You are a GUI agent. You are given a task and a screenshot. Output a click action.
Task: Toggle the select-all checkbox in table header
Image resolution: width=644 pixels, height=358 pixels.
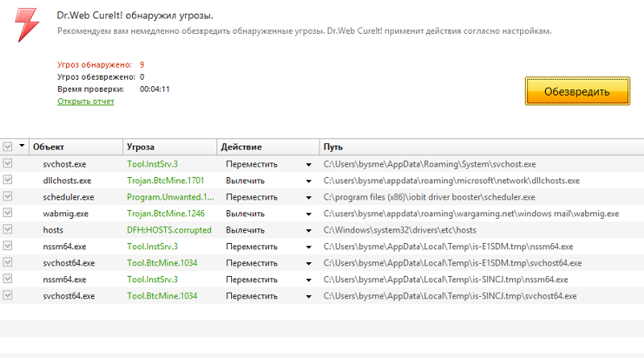pos(7,146)
